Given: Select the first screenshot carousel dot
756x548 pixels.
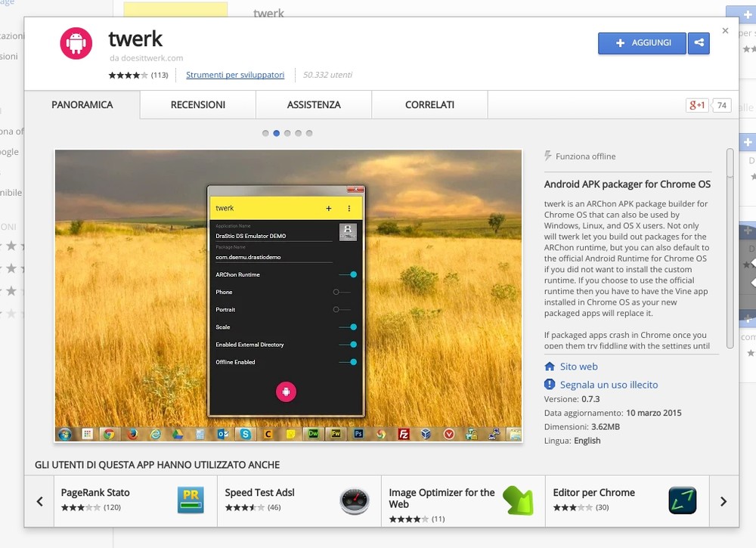Looking at the screenshot, I should point(265,133).
